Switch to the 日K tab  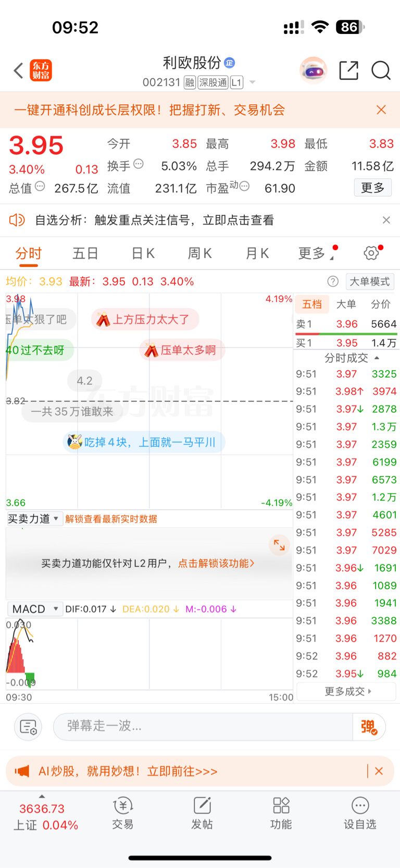143,253
